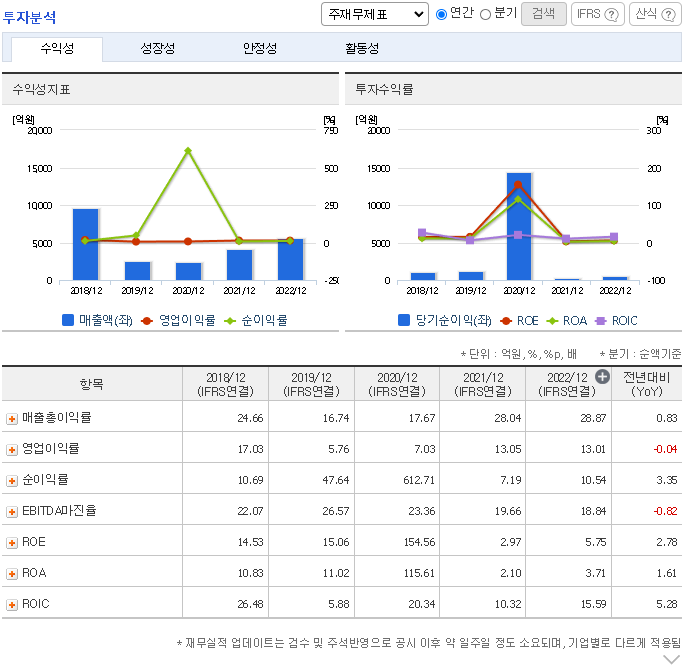Toggle ROIC legend marker in chart
The width and height of the screenshot is (691, 669).
(600, 321)
